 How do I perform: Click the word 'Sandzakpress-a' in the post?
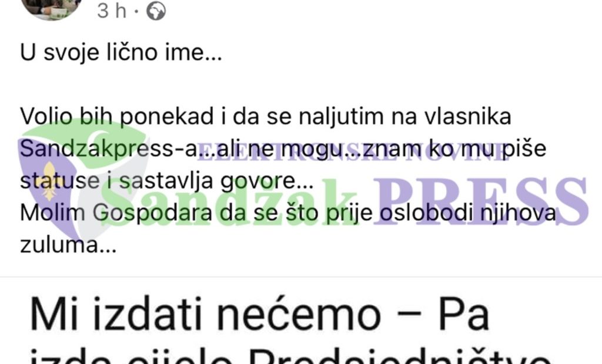tap(109, 149)
